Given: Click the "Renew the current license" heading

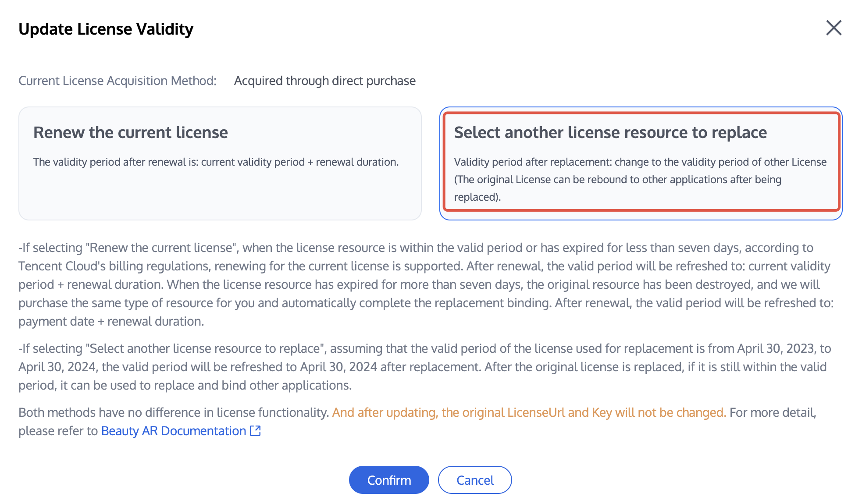Looking at the screenshot, I should 131,132.
